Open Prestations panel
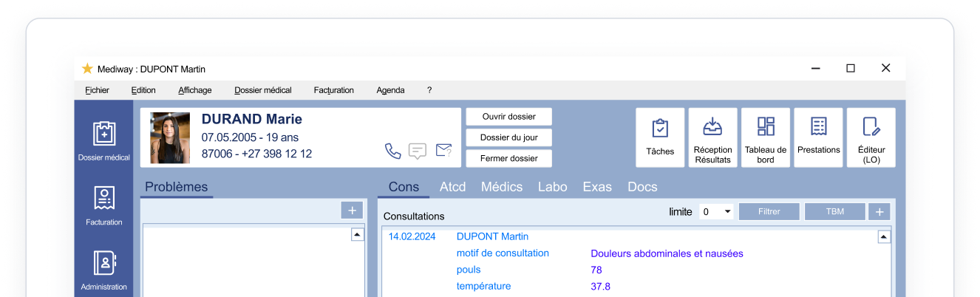The width and height of the screenshot is (980, 297). (x=818, y=137)
